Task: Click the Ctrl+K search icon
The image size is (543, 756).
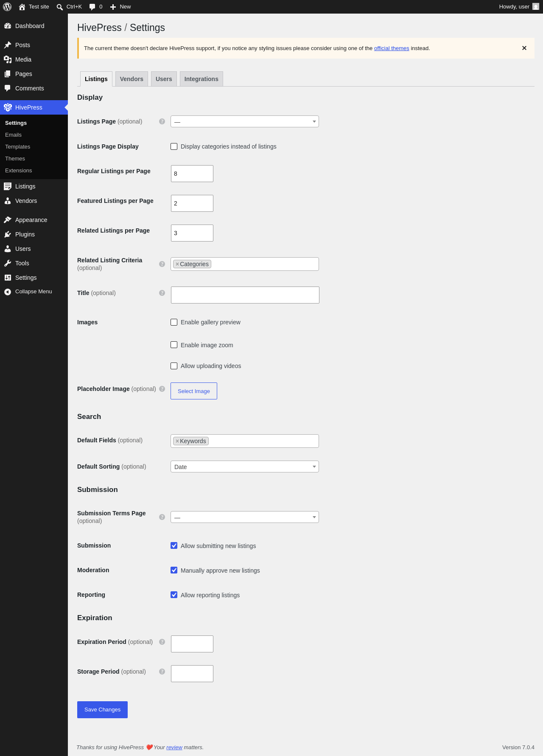Action: click(60, 7)
